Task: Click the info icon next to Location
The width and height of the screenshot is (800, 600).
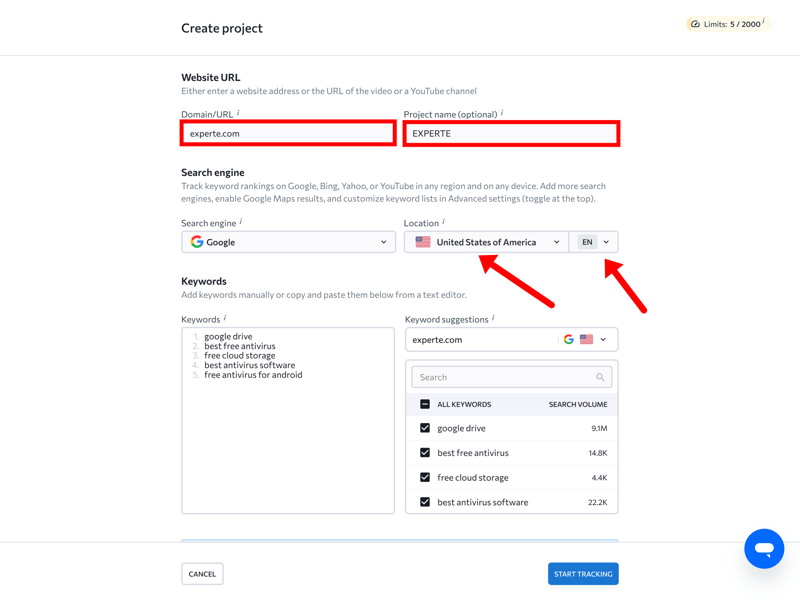Action: point(443,222)
